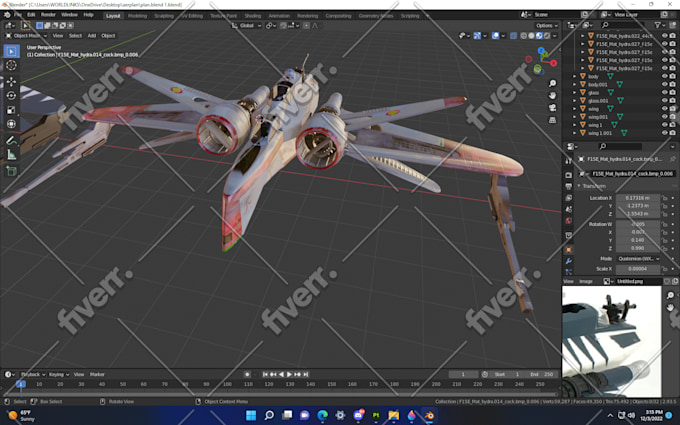Viewport: 680px width, 425px height.
Task: Open Windows Start button on taskbar
Action: 251,415
